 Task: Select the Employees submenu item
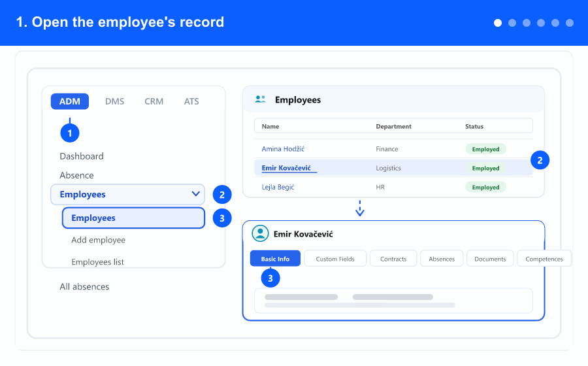click(x=133, y=218)
